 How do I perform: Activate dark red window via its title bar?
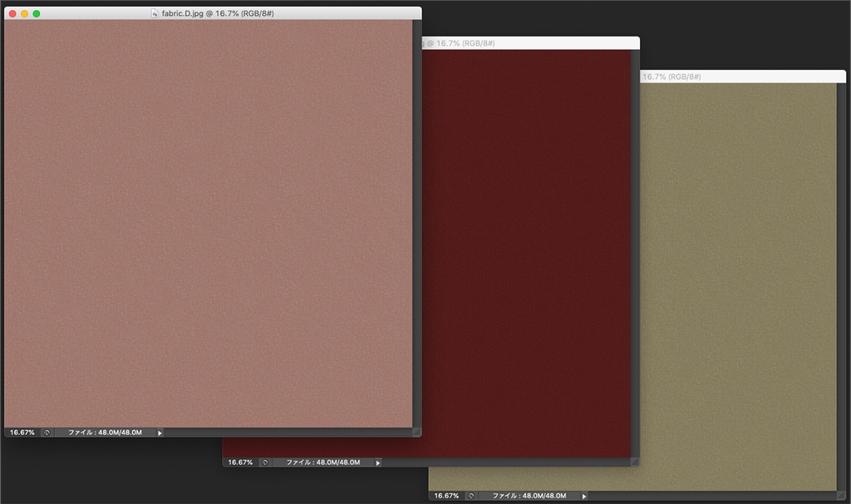[530, 43]
